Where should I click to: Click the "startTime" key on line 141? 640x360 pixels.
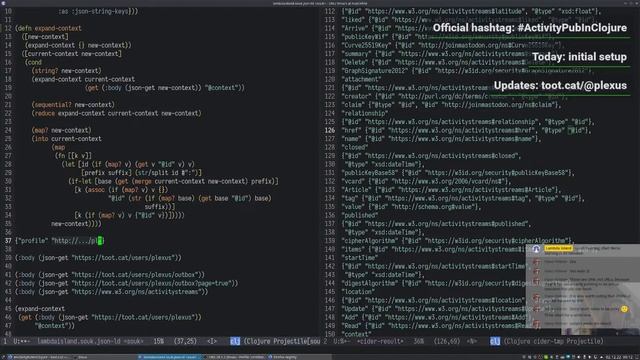(x=360, y=258)
